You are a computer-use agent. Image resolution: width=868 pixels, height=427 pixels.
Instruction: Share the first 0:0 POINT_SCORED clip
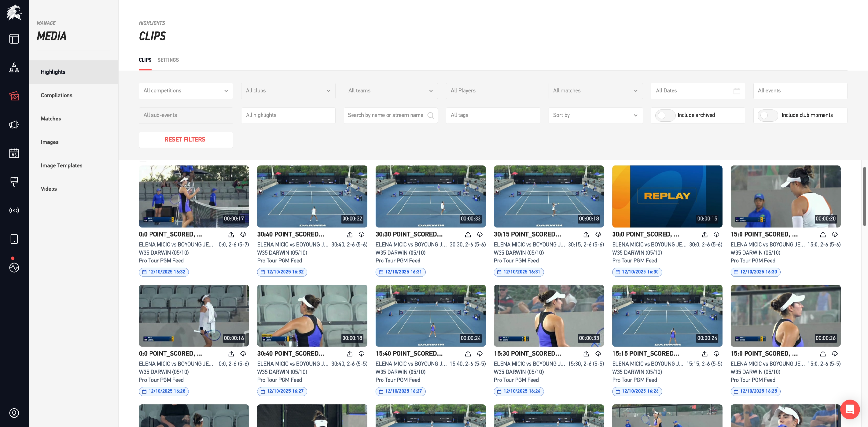[231, 234]
